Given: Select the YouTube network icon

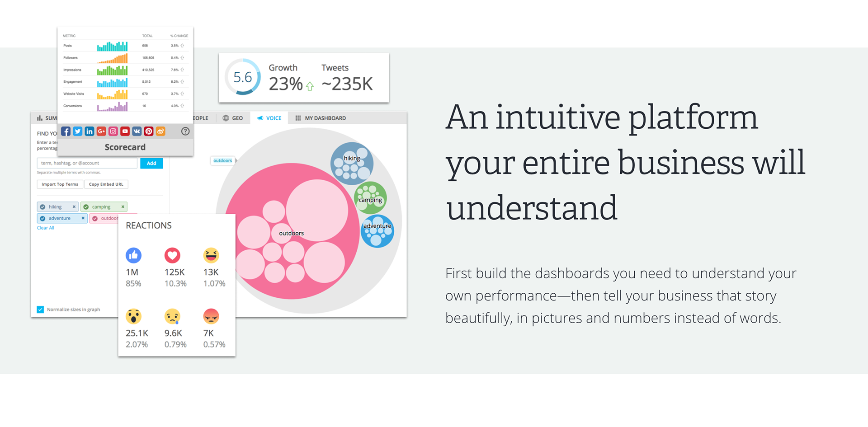Looking at the screenshot, I should coord(125,131).
